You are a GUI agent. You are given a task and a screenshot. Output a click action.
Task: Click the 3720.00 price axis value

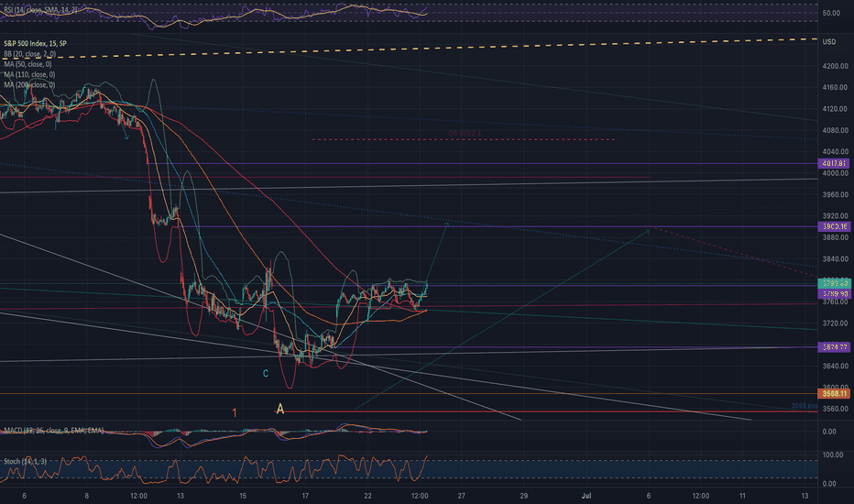[836, 323]
